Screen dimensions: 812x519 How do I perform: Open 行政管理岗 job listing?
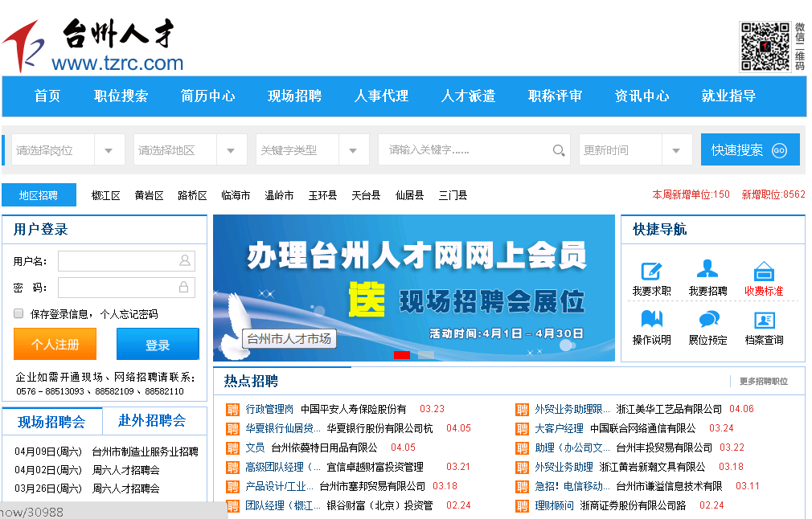(x=269, y=409)
